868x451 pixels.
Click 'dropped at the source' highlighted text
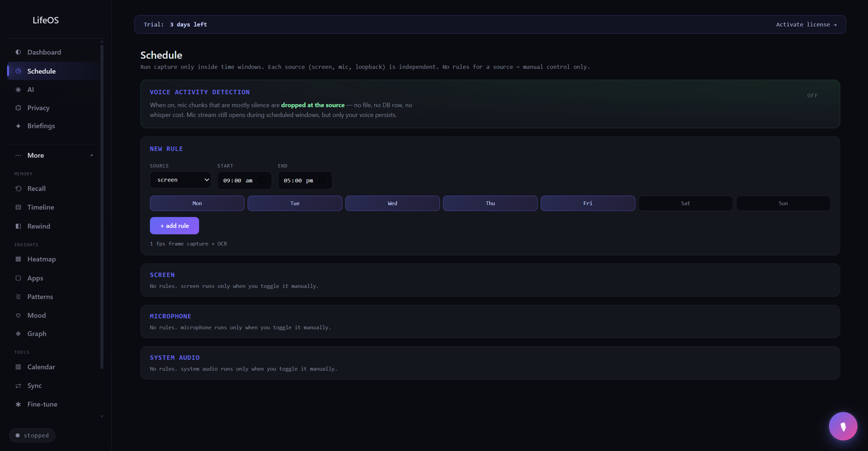pyautogui.click(x=313, y=105)
